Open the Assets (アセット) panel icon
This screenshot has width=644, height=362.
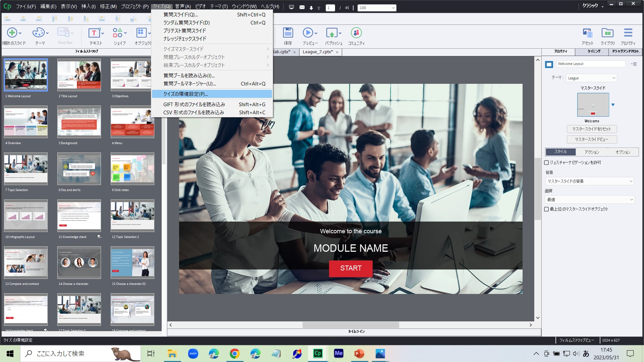click(x=587, y=33)
